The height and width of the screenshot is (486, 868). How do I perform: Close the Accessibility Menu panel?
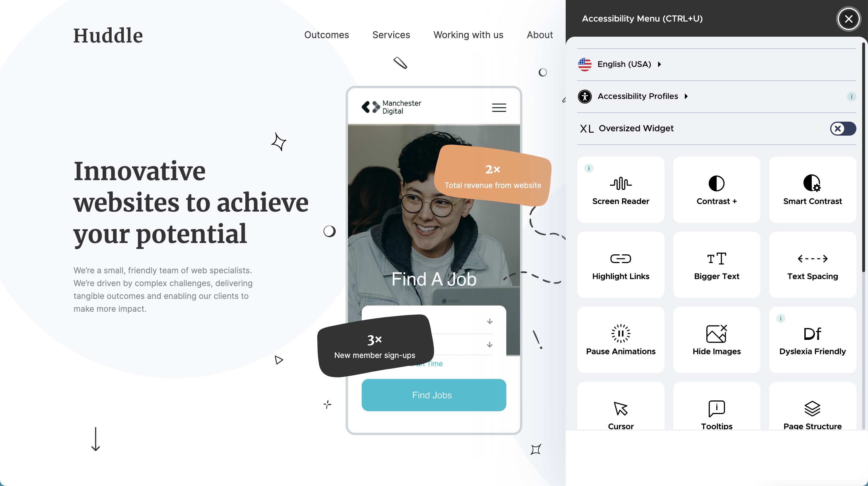click(848, 19)
